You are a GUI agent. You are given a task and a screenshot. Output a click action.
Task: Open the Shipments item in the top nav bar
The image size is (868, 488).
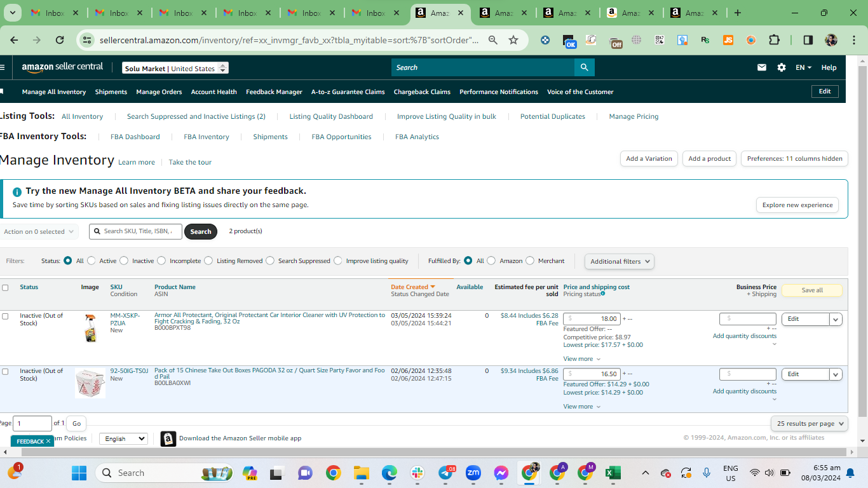point(111,92)
